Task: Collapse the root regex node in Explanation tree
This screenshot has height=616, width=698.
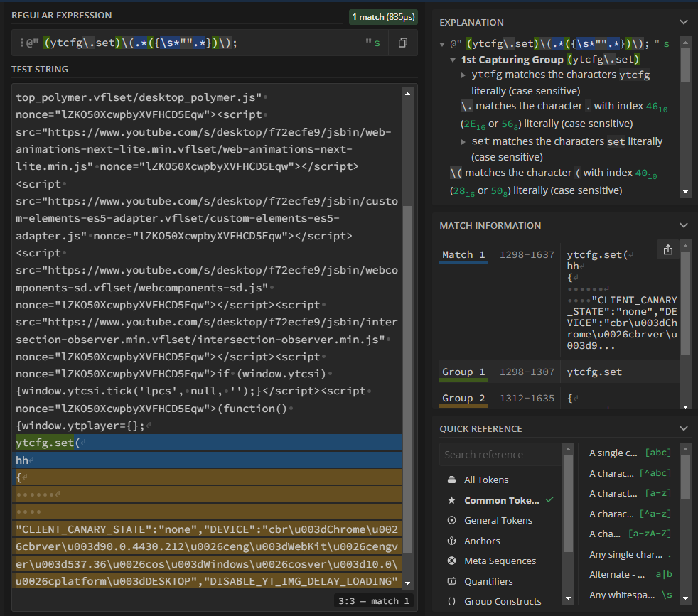Action: tap(442, 44)
